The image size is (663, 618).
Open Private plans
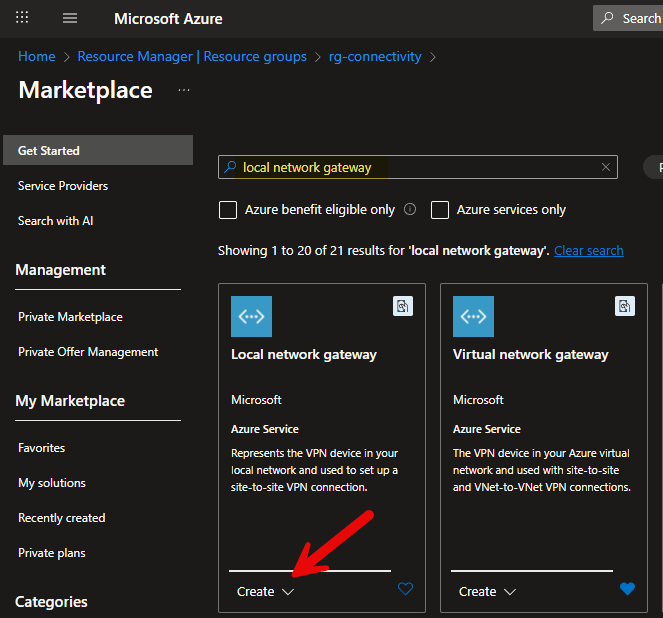(x=52, y=553)
